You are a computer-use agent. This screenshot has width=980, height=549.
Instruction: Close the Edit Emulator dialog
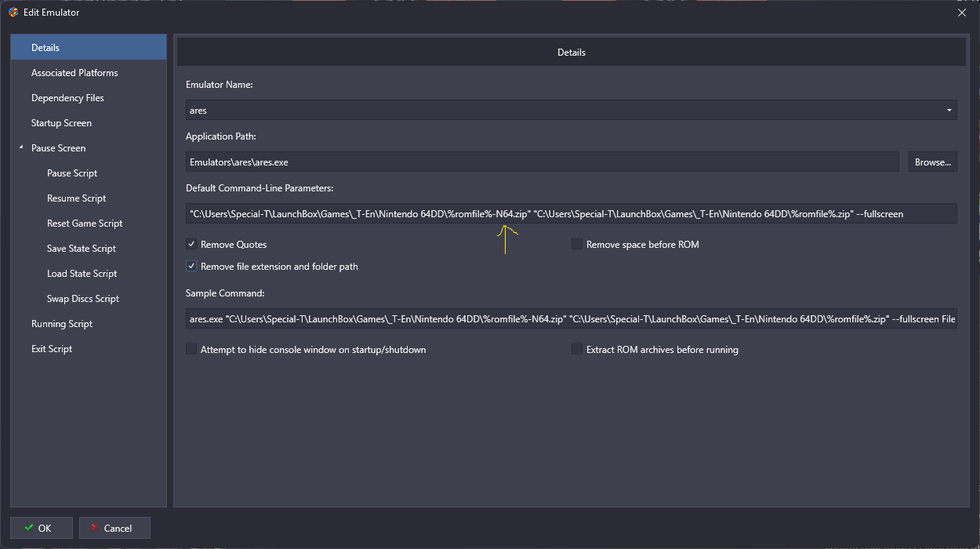click(x=962, y=12)
